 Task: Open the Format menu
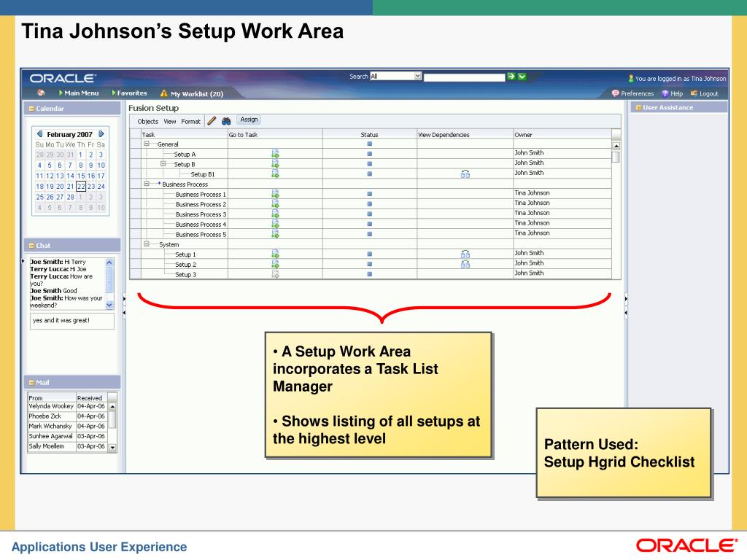pyautogui.click(x=190, y=122)
